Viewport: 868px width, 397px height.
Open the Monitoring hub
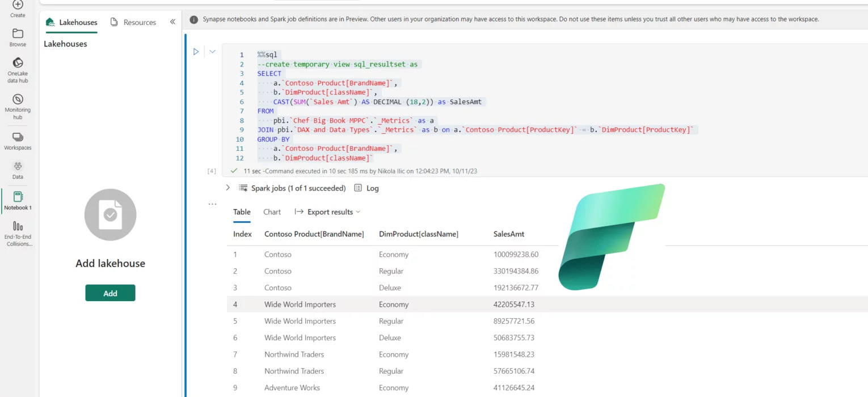pos(18,107)
